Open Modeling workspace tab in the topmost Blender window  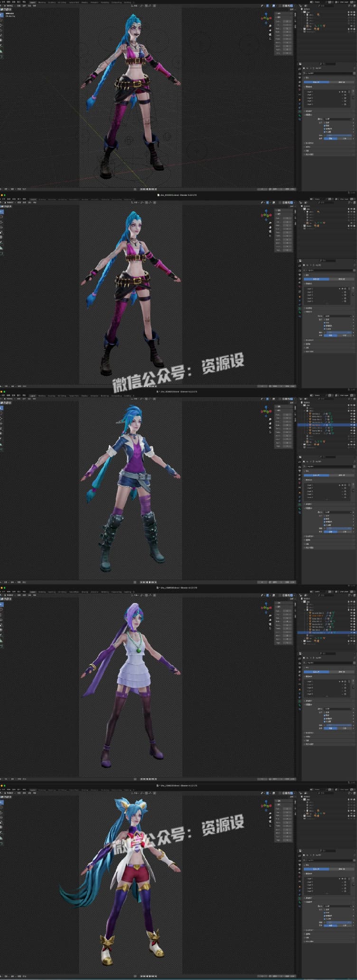tap(42, 2)
